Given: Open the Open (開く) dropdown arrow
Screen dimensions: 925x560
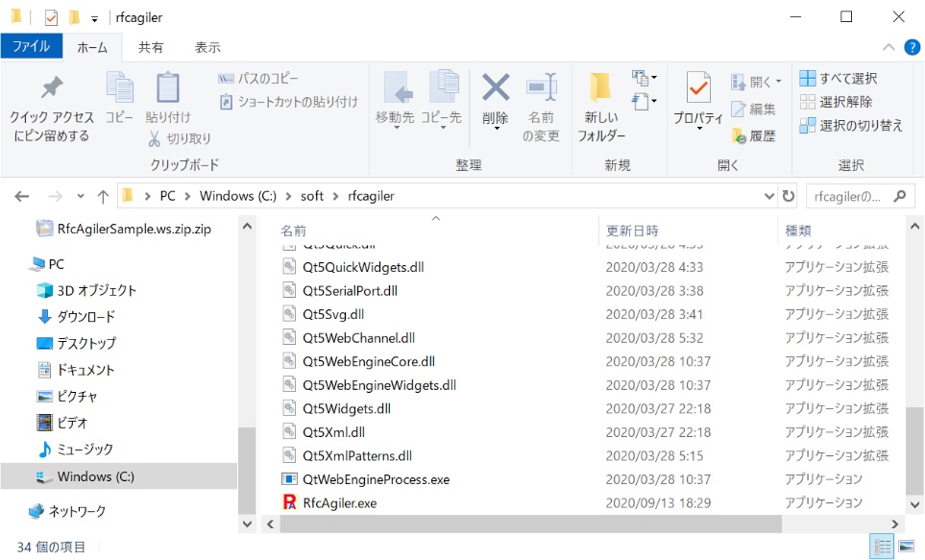Looking at the screenshot, I should pos(779,82).
